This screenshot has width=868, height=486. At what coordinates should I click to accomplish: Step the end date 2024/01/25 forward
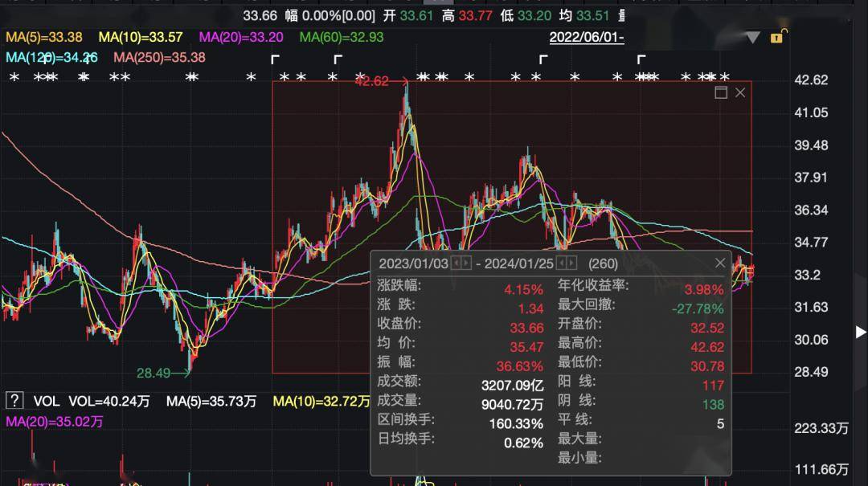point(572,263)
